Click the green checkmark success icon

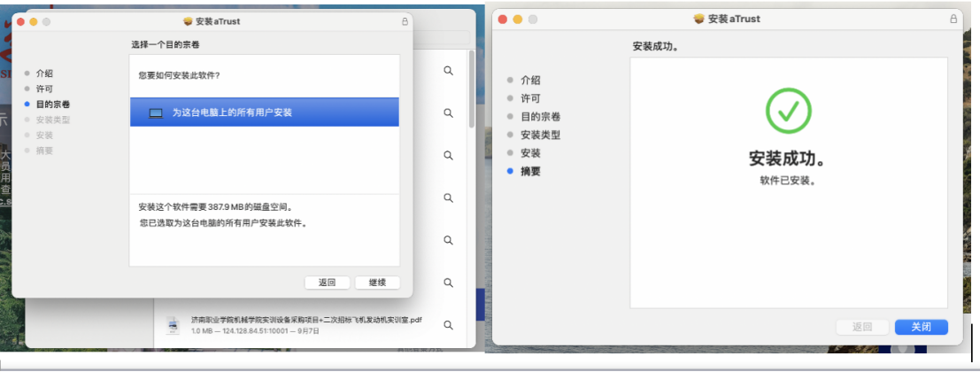pyautogui.click(x=788, y=111)
